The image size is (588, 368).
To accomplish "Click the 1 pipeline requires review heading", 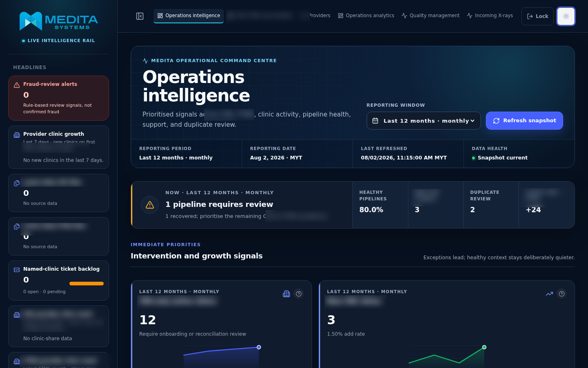I will pos(219,204).
